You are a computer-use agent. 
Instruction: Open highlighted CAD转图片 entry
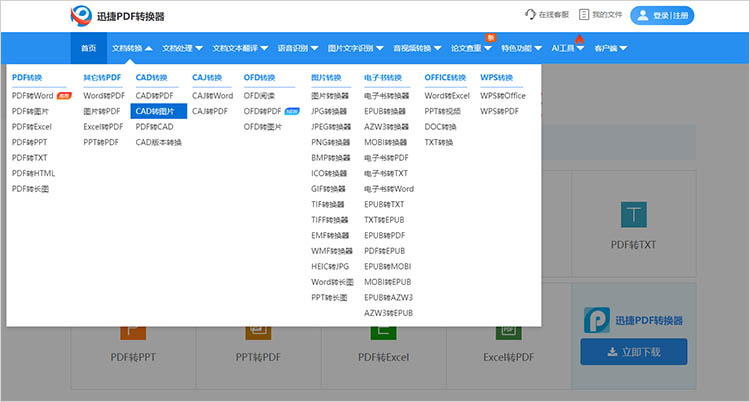[x=159, y=111]
